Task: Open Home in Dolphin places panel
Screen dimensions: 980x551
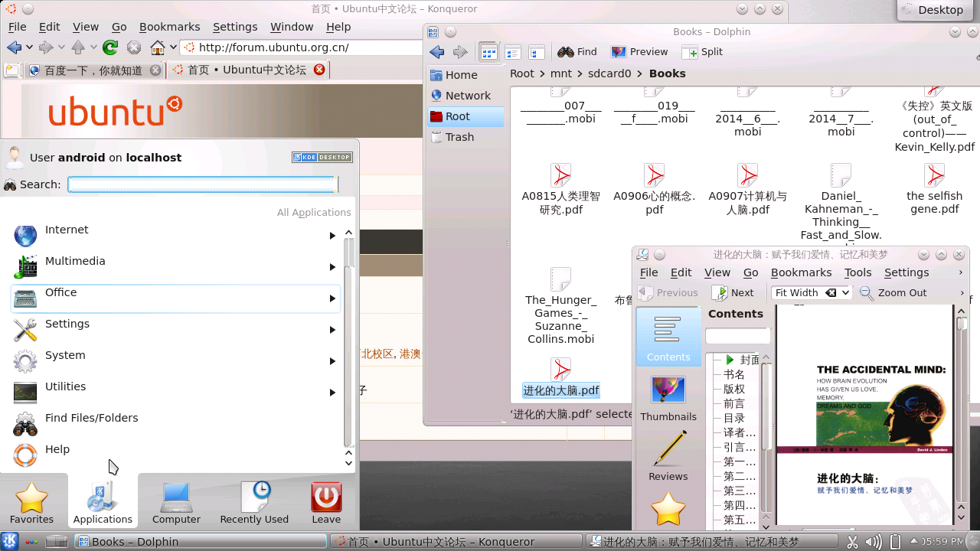Action: [x=465, y=75]
